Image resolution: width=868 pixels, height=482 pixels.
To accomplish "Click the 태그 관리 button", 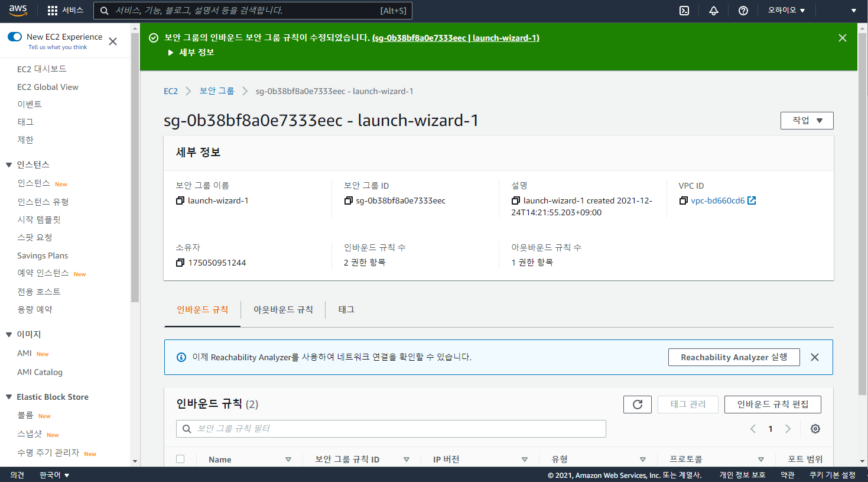I will 688,405.
